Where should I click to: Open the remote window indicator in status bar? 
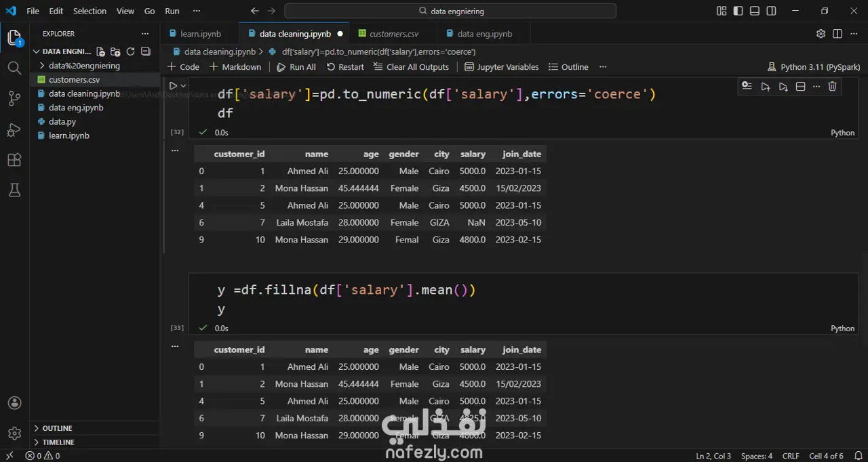click(9, 456)
